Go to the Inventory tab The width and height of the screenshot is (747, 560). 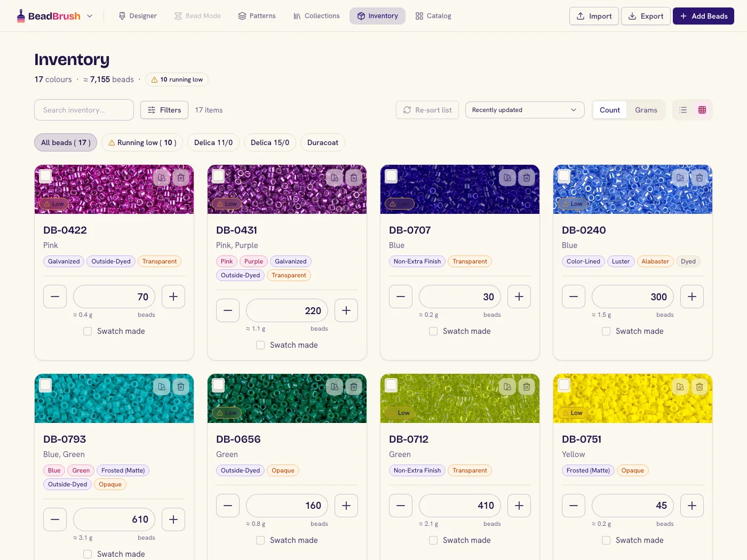tap(378, 16)
